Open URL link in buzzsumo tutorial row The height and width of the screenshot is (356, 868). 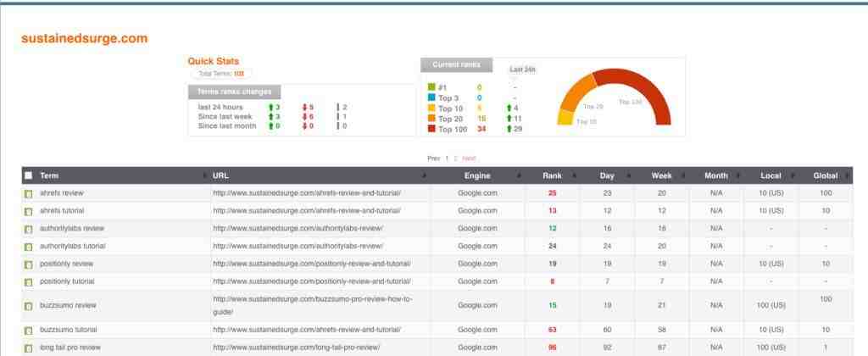click(307, 330)
